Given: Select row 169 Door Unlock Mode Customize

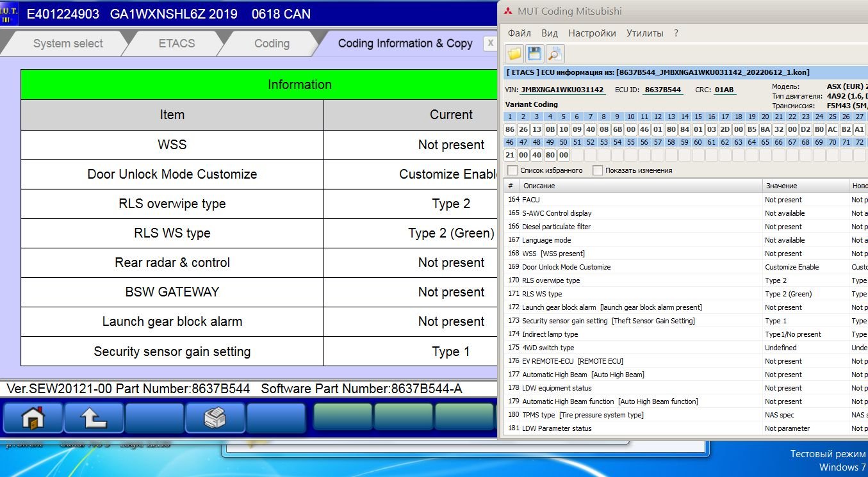Looking at the screenshot, I should pyautogui.click(x=686, y=267).
